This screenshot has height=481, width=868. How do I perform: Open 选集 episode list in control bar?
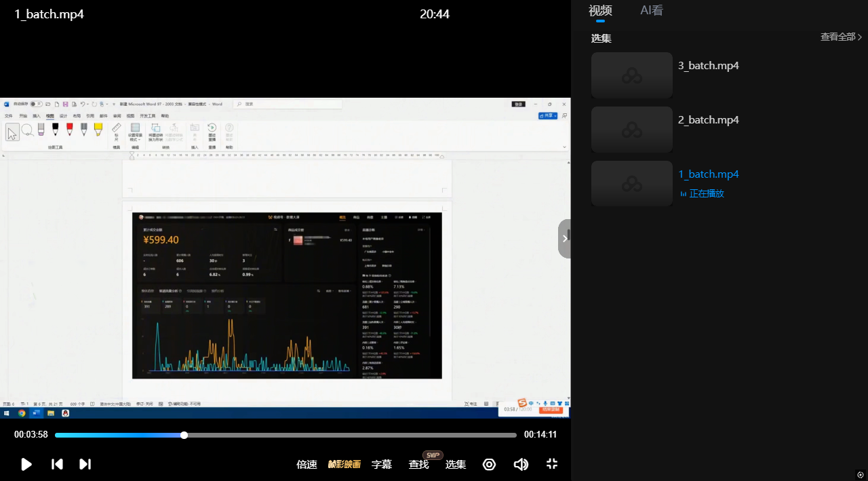pos(456,465)
